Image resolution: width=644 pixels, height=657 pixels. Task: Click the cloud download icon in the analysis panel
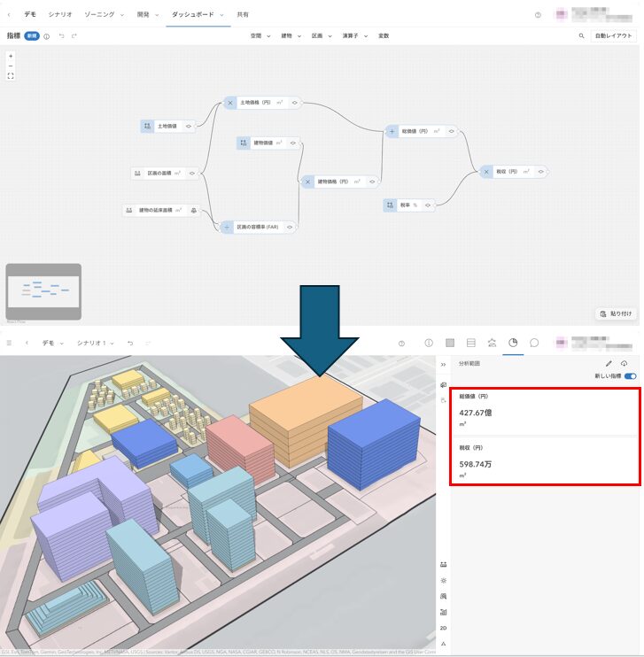click(x=625, y=363)
